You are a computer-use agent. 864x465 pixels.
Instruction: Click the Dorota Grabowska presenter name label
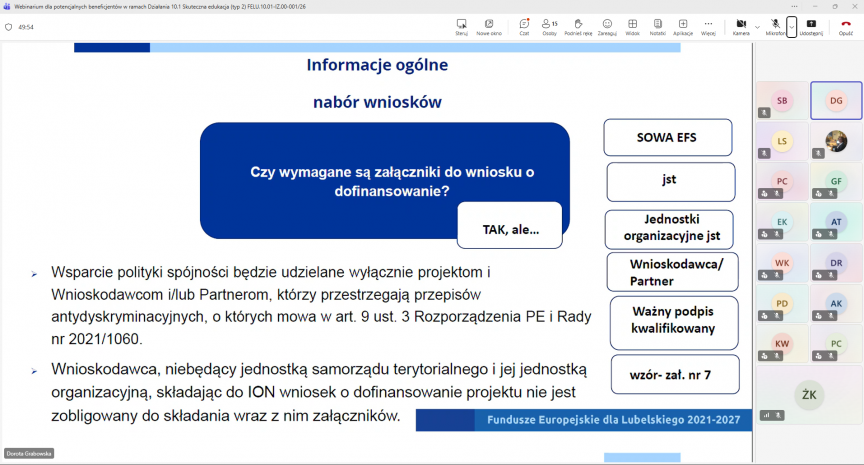click(29, 453)
